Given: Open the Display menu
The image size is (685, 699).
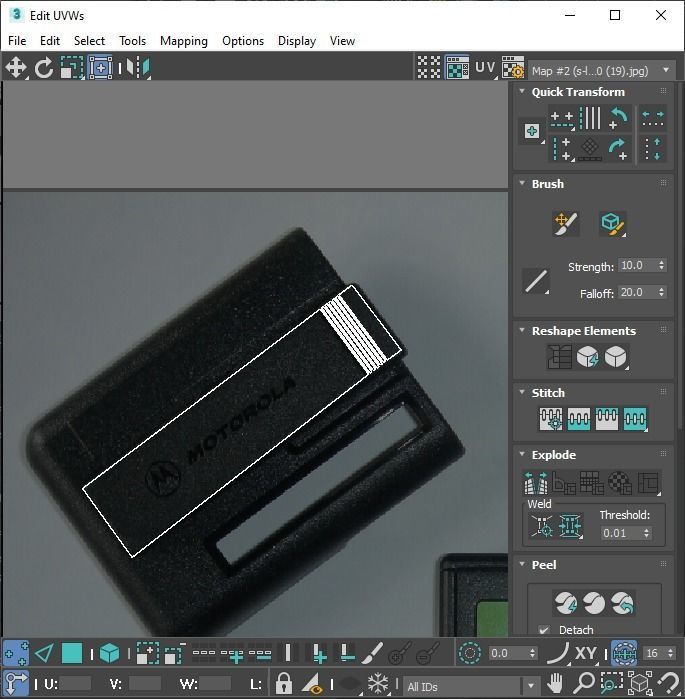Looking at the screenshot, I should pyautogui.click(x=297, y=41).
